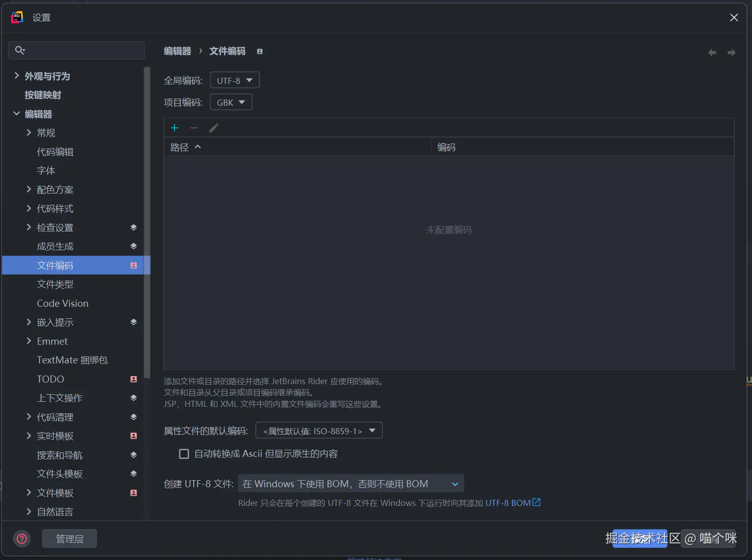Select Code Vision in settings tree
Screen dimensions: 752x560
tap(63, 303)
